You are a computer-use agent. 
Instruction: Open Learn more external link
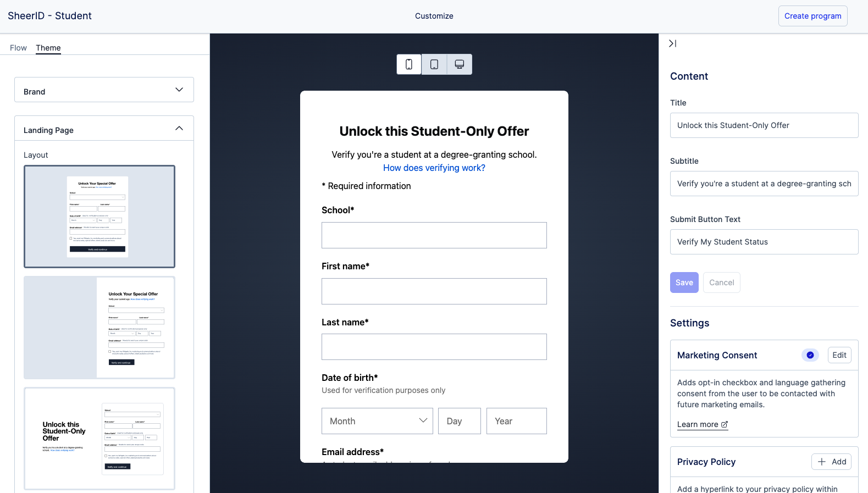pyautogui.click(x=703, y=424)
